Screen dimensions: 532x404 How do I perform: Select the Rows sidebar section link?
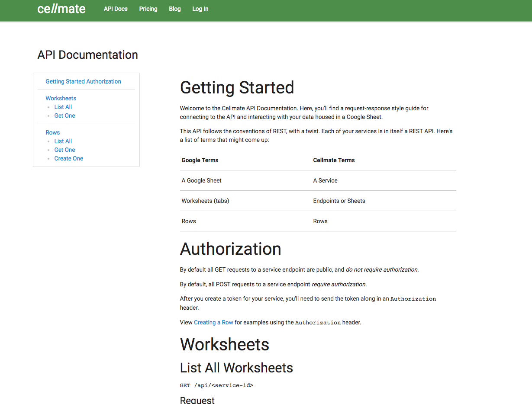53,132
